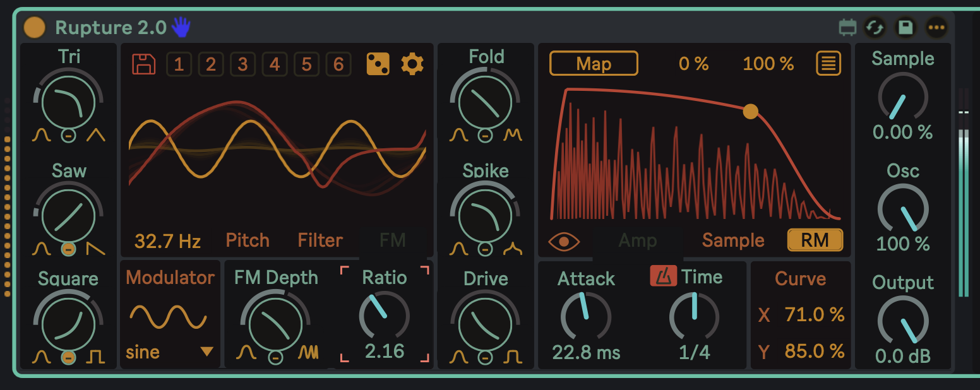Screen dimensions: 980x390
Task: Switch to the FM tab
Action: [393, 240]
